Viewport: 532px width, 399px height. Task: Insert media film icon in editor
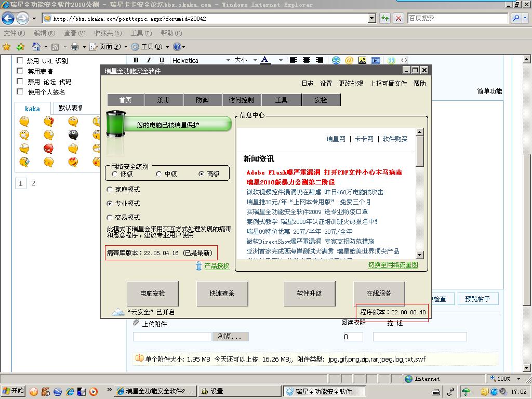[x=376, y=60]
